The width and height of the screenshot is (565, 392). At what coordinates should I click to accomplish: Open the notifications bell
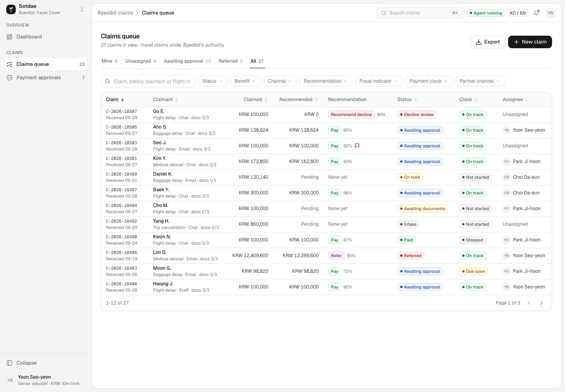(x=536, y=13)
